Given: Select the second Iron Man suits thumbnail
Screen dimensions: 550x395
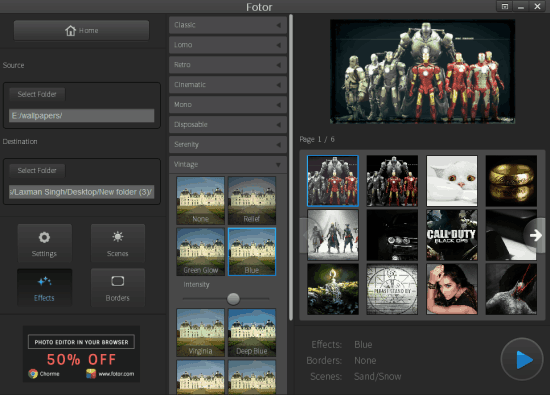Looking at the screenshot, I should (x=392, y=181).
